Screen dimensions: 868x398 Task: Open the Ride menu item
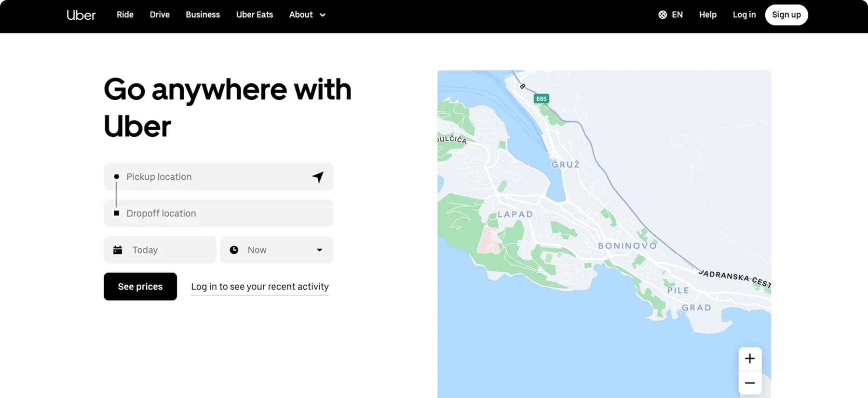click(x=125, y=15)
